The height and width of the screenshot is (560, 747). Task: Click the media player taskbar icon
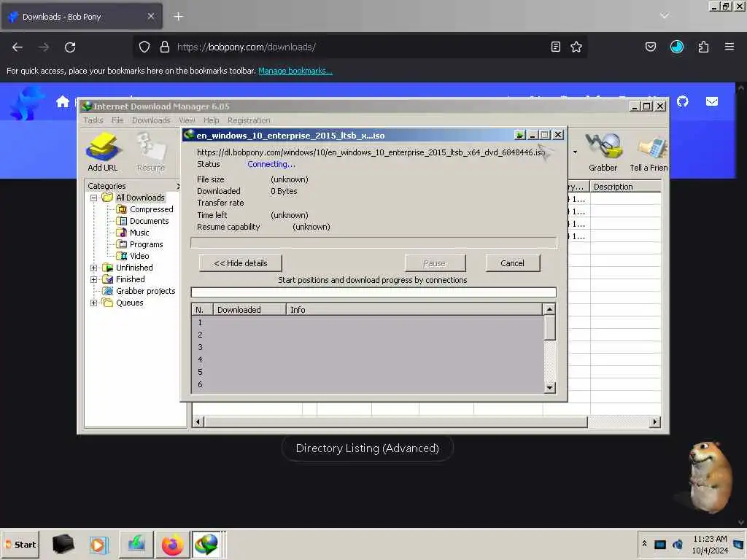[x=98, y=544]
